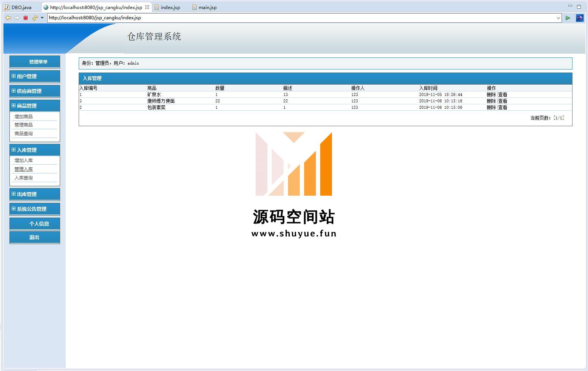This screenshot has height=371, width=588.
Task: Open the 商品查询 link
Action: point(23,134)
